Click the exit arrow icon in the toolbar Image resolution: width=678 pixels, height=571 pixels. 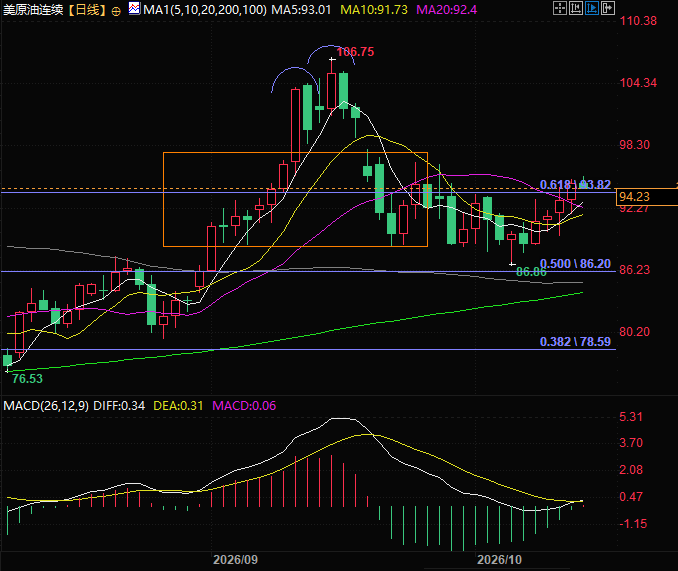[x=608, y=8]
